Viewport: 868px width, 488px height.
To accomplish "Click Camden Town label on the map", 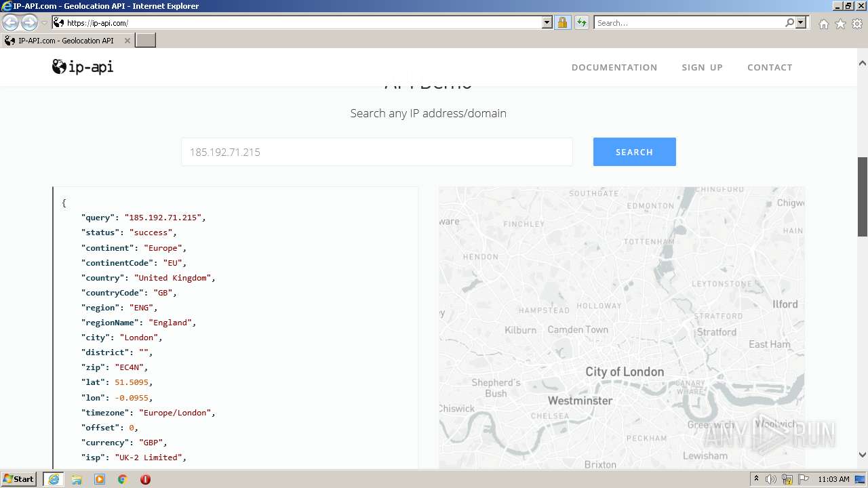I will pos(578,329).
